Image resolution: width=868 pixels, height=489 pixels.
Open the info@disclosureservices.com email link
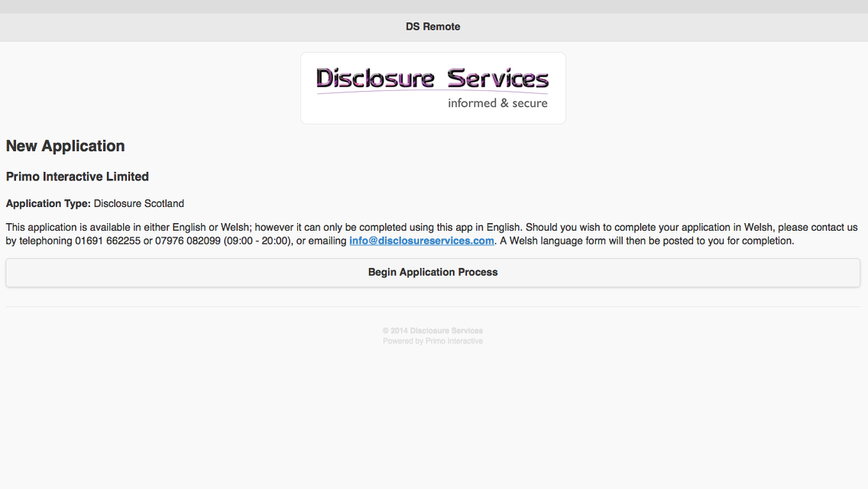point(421,241)
